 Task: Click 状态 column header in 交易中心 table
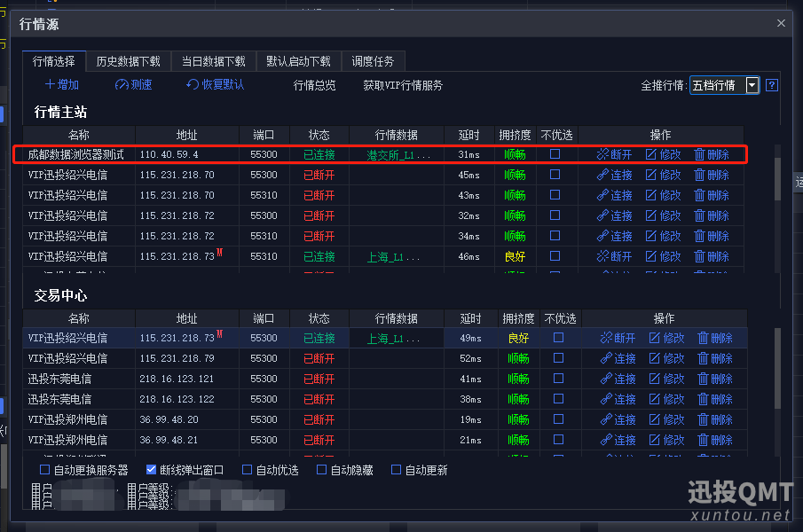tap(319, 318)
